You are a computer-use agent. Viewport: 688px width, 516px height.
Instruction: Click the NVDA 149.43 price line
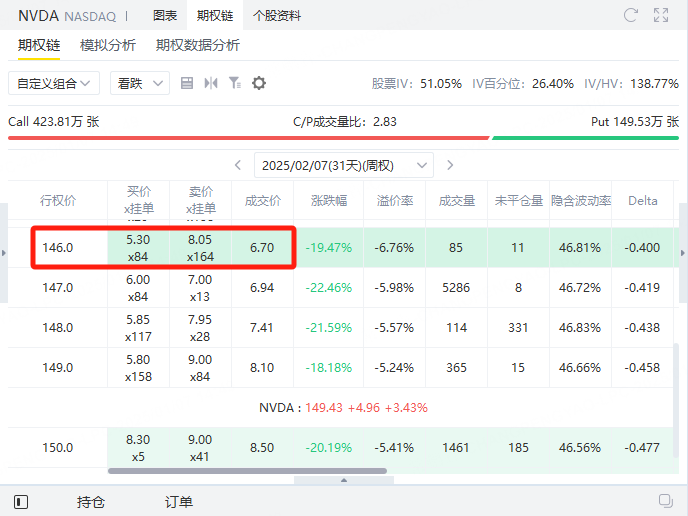(343, 408)
